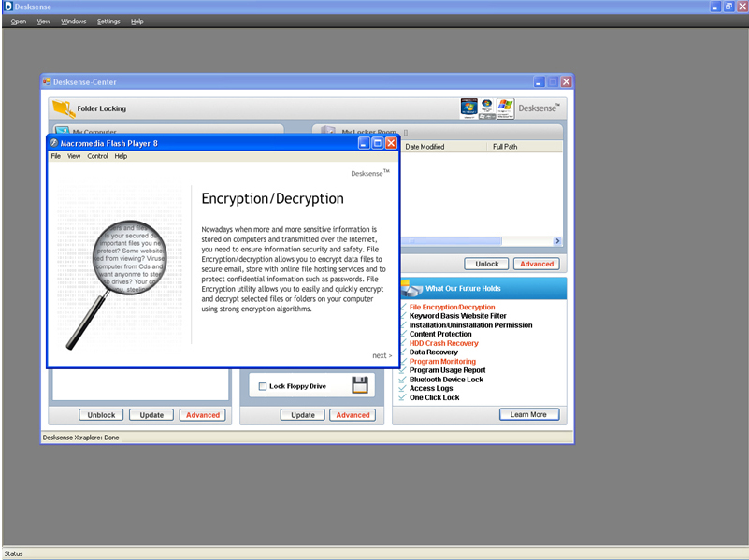
Task: Click HDD Crash Recovery feature link
Action: [x=444, y=343]
